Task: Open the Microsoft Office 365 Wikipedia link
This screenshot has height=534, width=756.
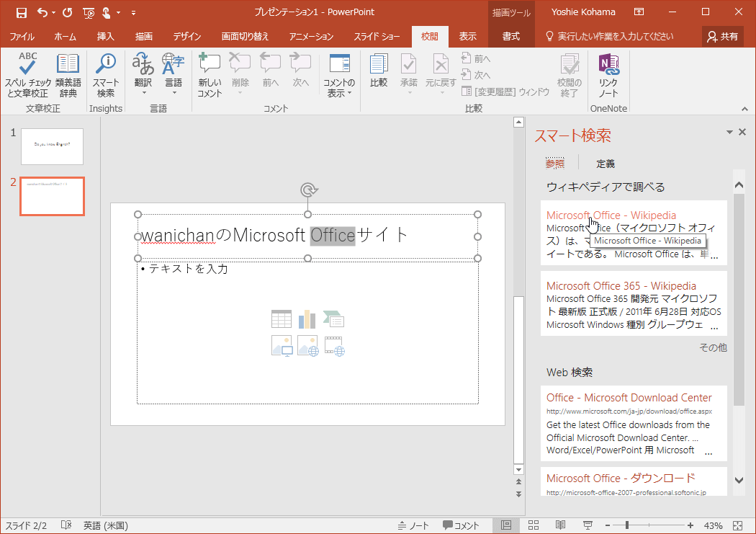Action: tap(621, 286)
